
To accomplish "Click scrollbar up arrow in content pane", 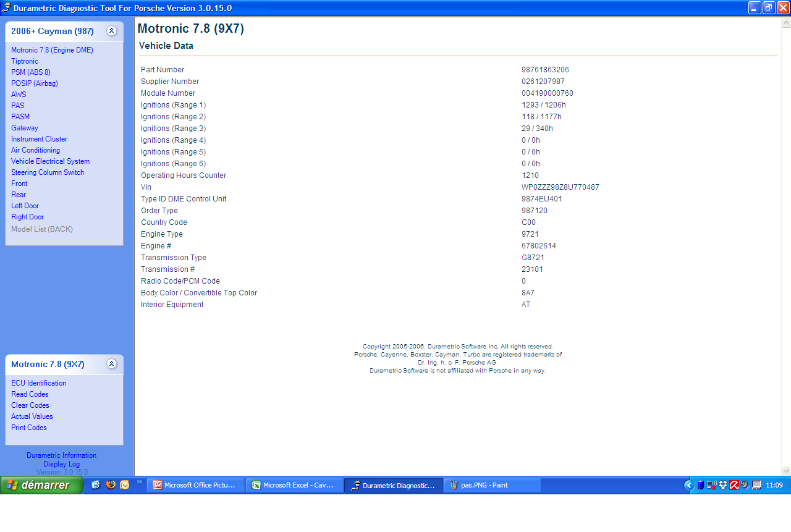I will click(x=786, y=23).
